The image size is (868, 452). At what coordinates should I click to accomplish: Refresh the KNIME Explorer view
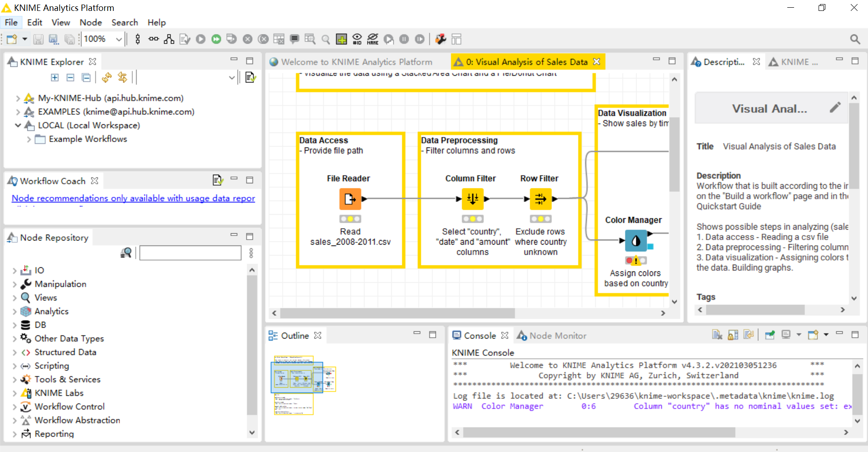pos(107,78)
